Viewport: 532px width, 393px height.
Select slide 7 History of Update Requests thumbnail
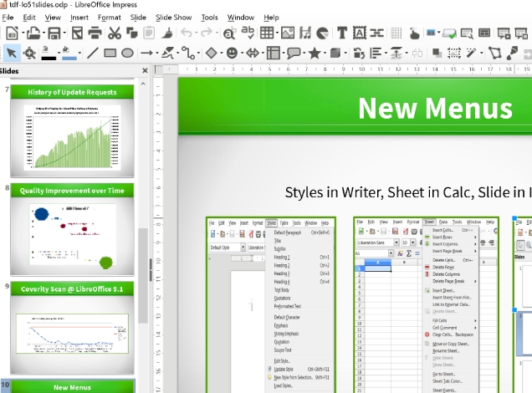(72, 131)
